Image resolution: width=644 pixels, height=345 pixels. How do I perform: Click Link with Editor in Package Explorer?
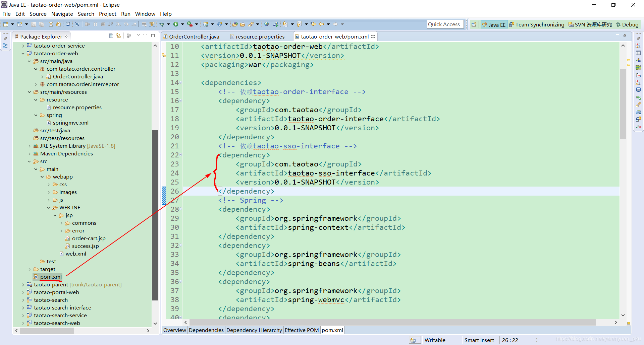coord(118,36)
